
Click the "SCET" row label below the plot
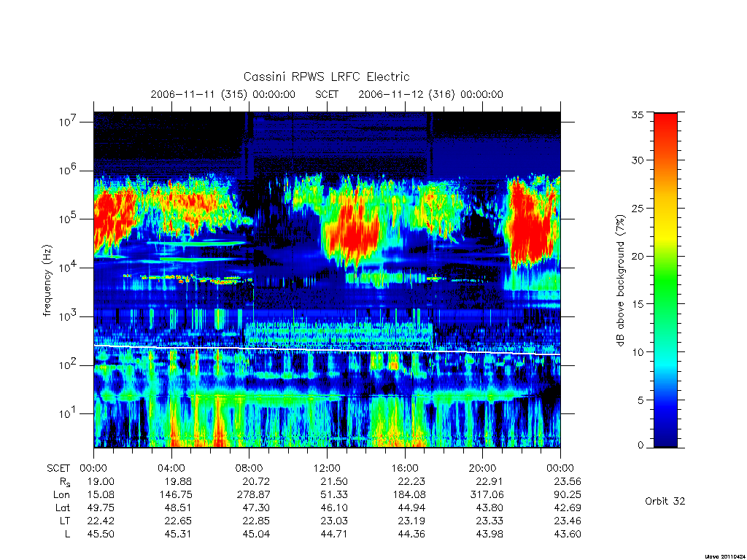[58, 469]
